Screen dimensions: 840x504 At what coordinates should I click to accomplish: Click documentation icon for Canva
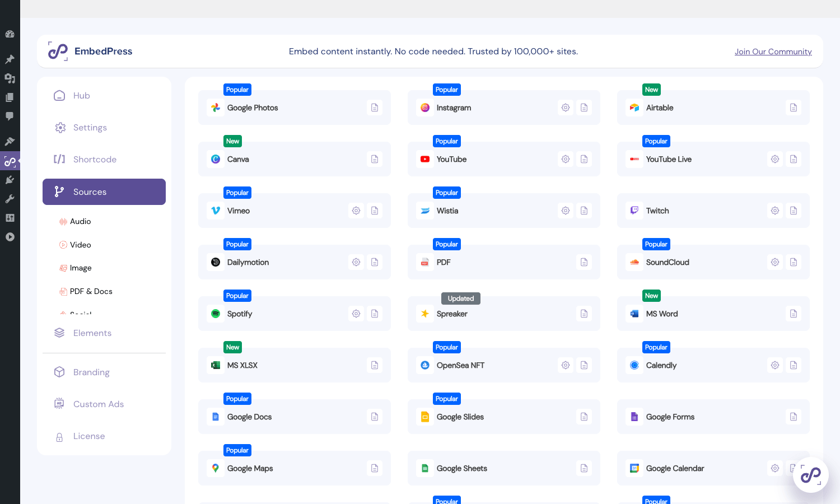[x=375, y=159]
